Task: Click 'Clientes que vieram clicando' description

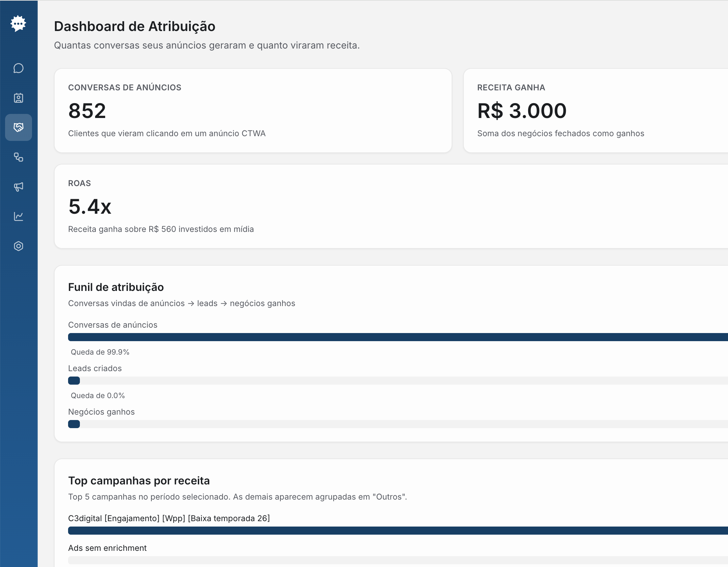Action: pyautogui.click(x=167, y=133)
